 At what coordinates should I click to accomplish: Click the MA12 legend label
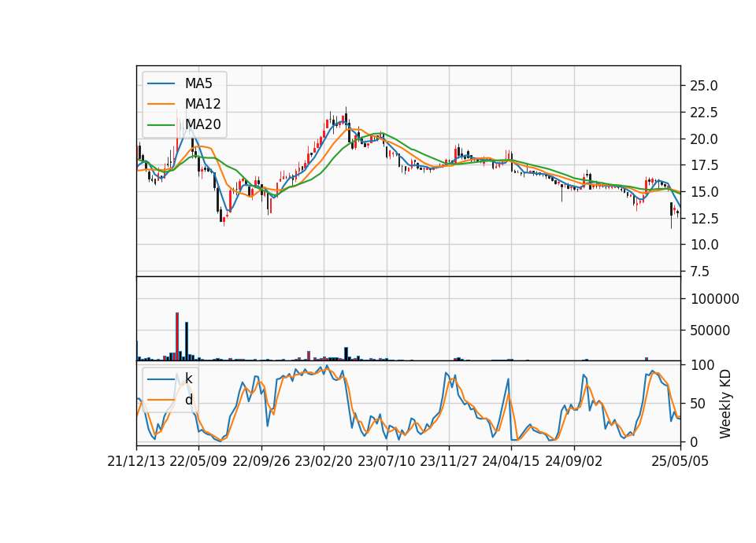point(202,104)
